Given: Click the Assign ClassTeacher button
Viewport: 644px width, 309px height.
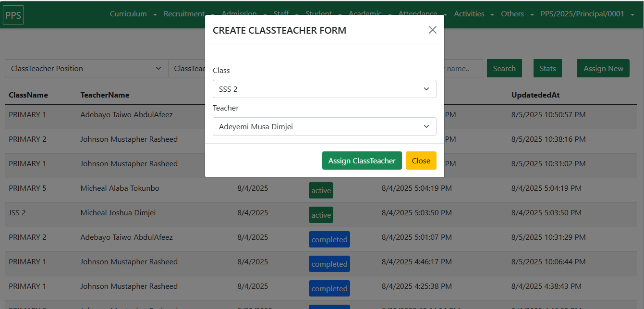Looking at the screenshot, I should point(362,161).
